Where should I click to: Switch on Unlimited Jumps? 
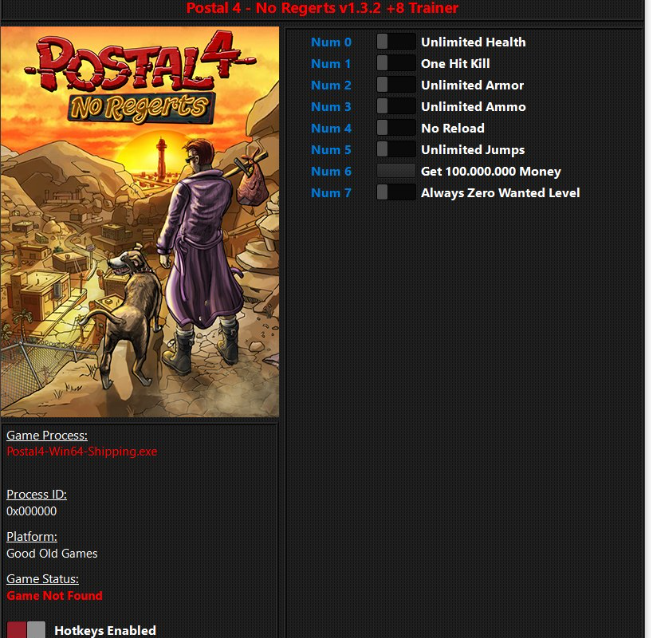click(396, 149)
